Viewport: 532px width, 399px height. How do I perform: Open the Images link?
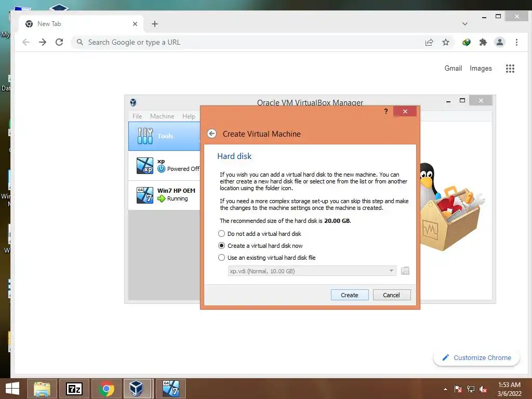pos(481,68)
